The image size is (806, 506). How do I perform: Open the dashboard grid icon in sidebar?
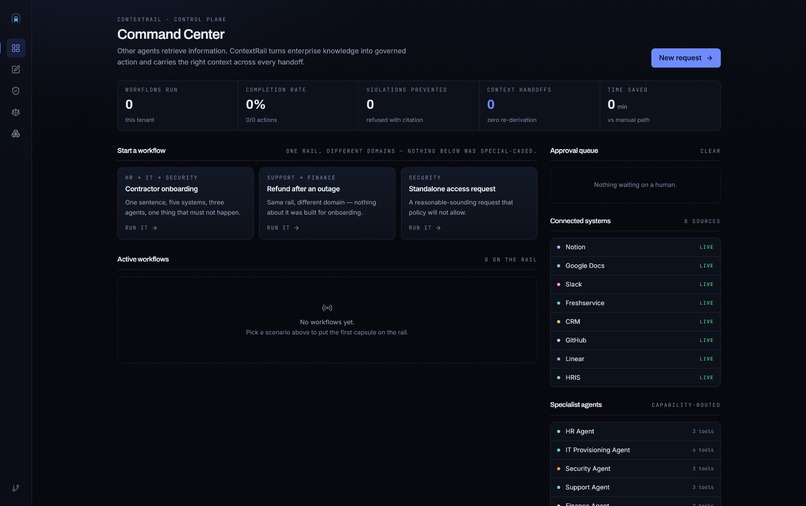16,48
